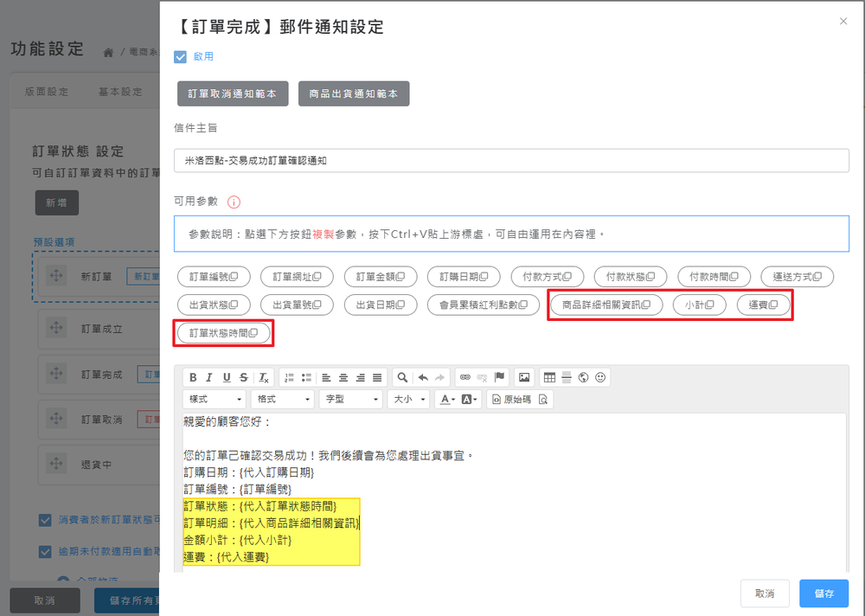This screenshot has height=616, width=865.
Task: Open the text color picker
Action: 446,400
